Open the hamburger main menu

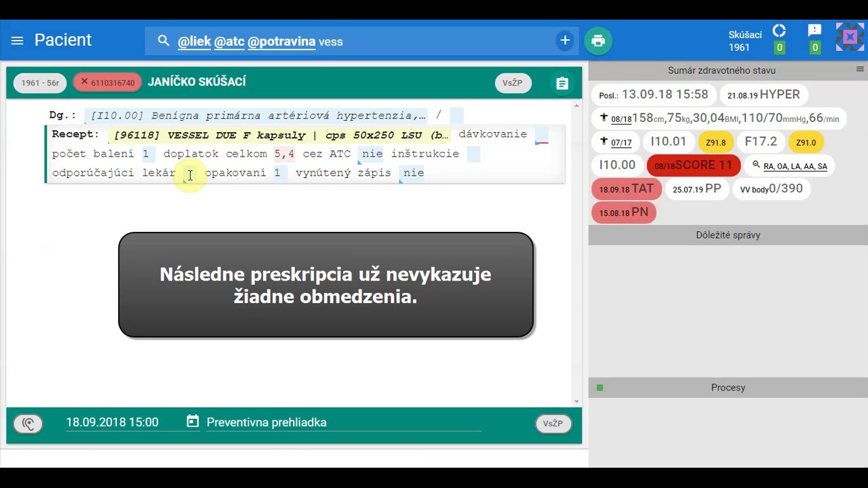(x=18, y=41)
